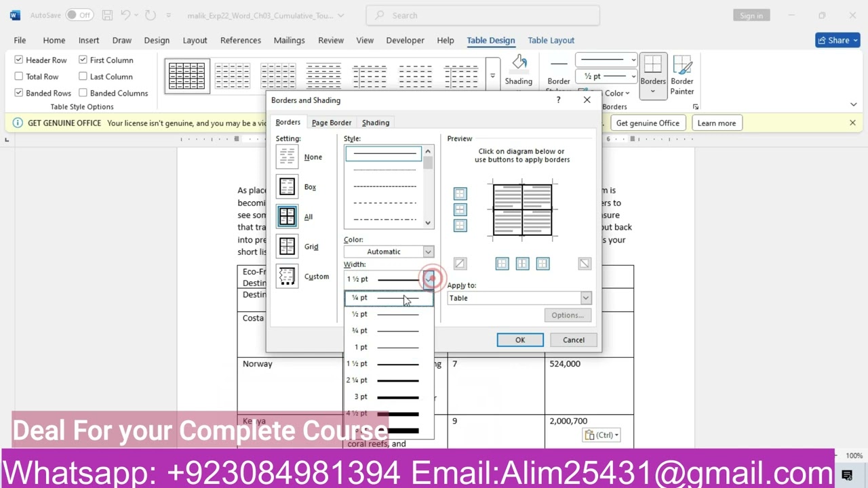This screenshot has height=488, width=868.
Task: Toggle top border button in Preview
Action: coord(460,194)
